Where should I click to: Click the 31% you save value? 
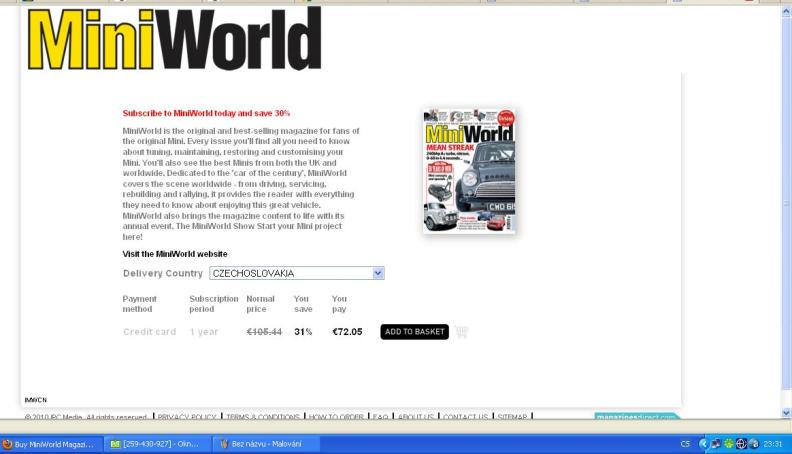click(303, 332)
